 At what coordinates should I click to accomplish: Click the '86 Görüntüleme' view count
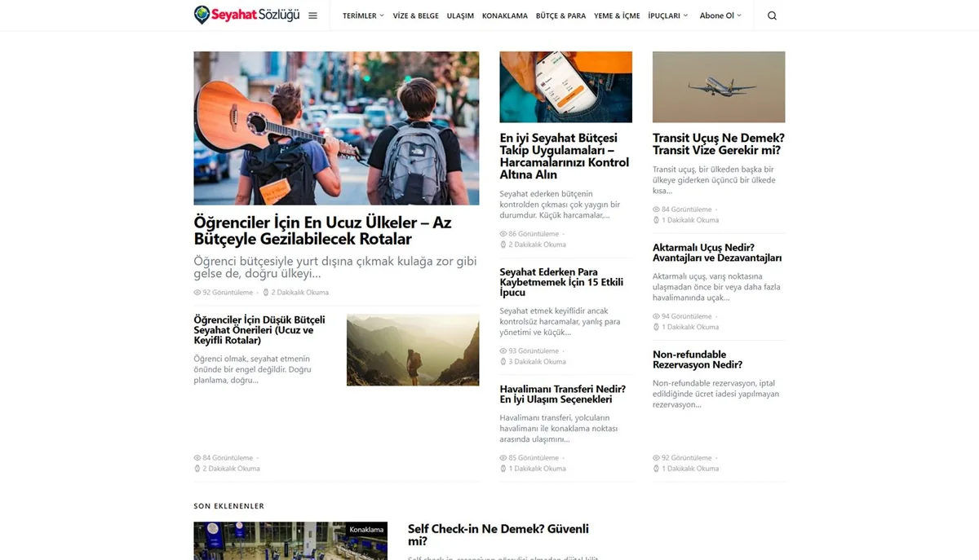(x=529, y=234)
